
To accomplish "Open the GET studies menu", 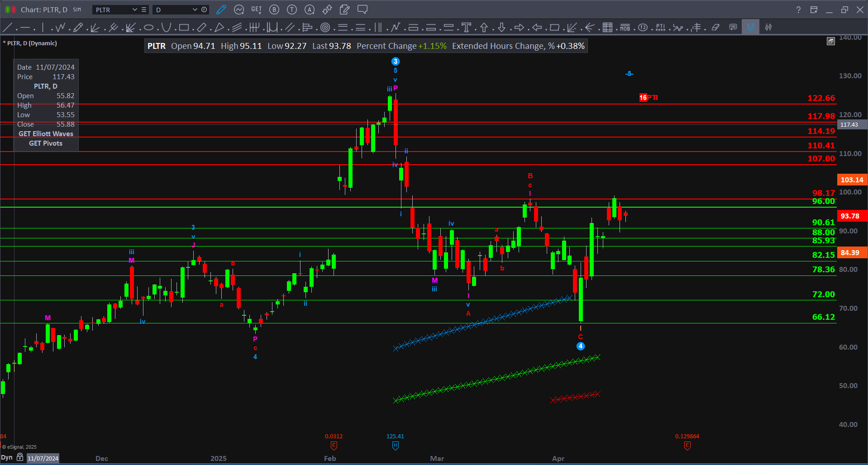I will click(256, 9).
